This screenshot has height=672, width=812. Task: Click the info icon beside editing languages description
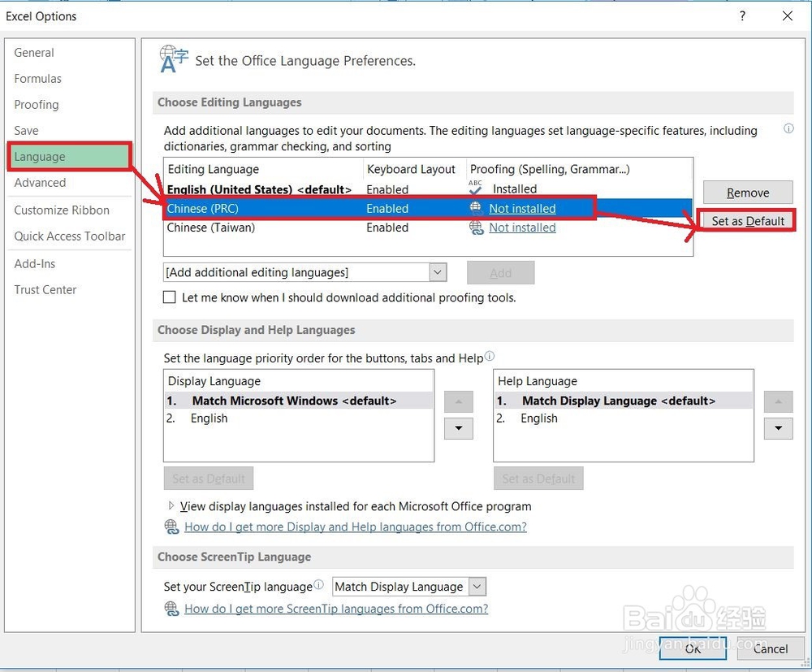coord(788,128)
